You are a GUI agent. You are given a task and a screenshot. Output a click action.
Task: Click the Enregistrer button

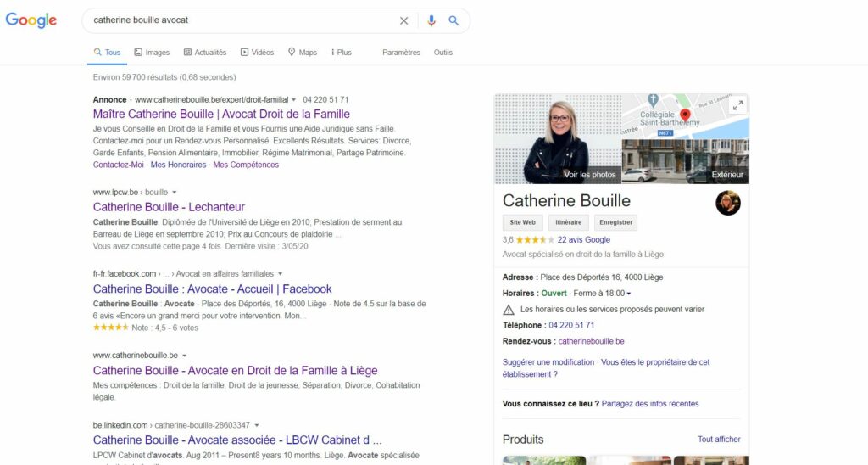pos(615,222)
